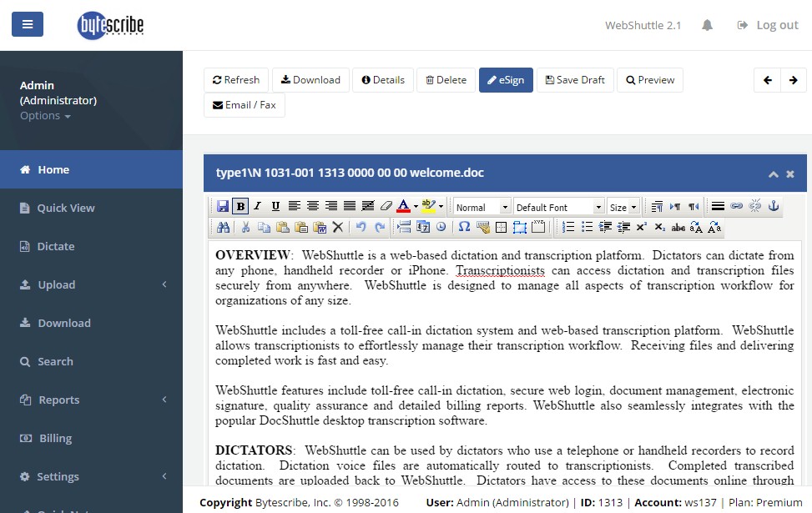Click the Copy icon in editor toolbar
Image resolution: width=812 pixels, height=513 pixels.
(264, 227)
